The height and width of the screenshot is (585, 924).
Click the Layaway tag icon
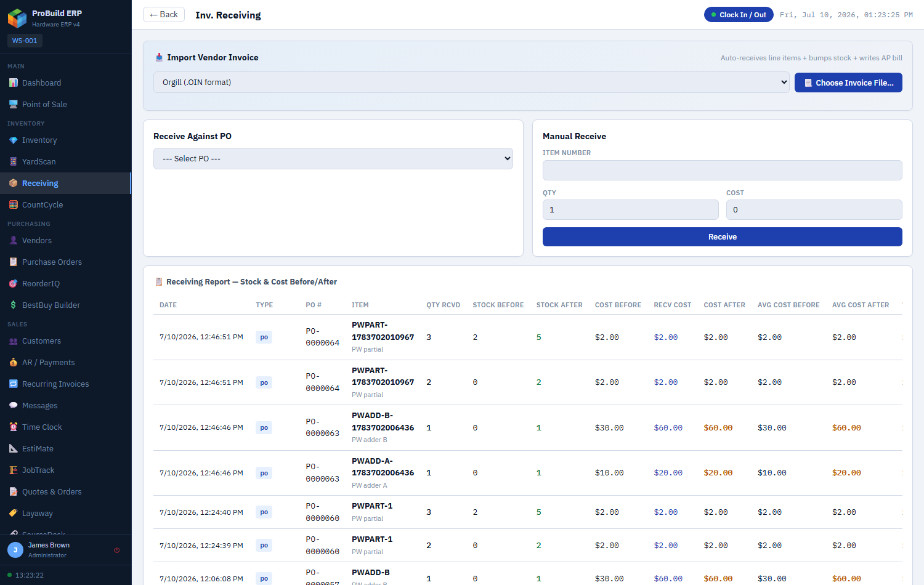[x=13, y=513]
